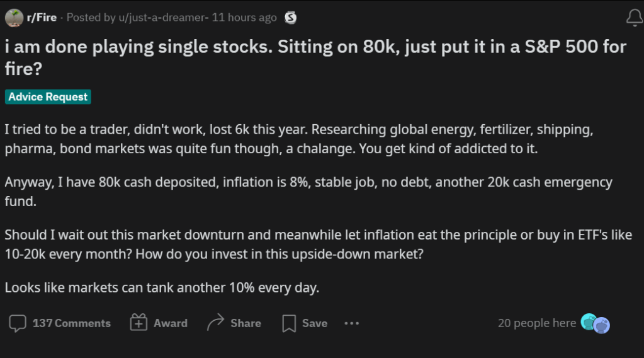Click the bookmark Save icon

289,323
